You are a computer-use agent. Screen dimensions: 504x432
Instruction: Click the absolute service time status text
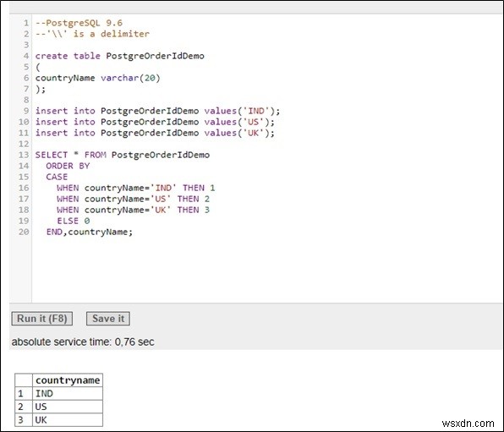tap(83, 342)
